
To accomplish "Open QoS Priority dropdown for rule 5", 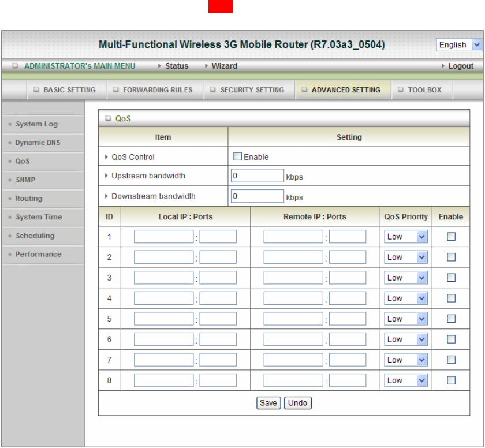I will (x=406, y=319).
